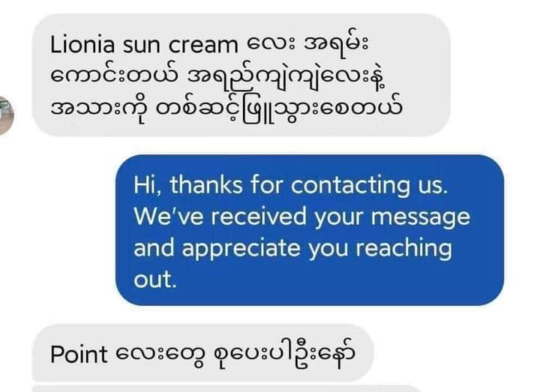
Task: Click the word Point in the lower message
Action: pos(79,355)
